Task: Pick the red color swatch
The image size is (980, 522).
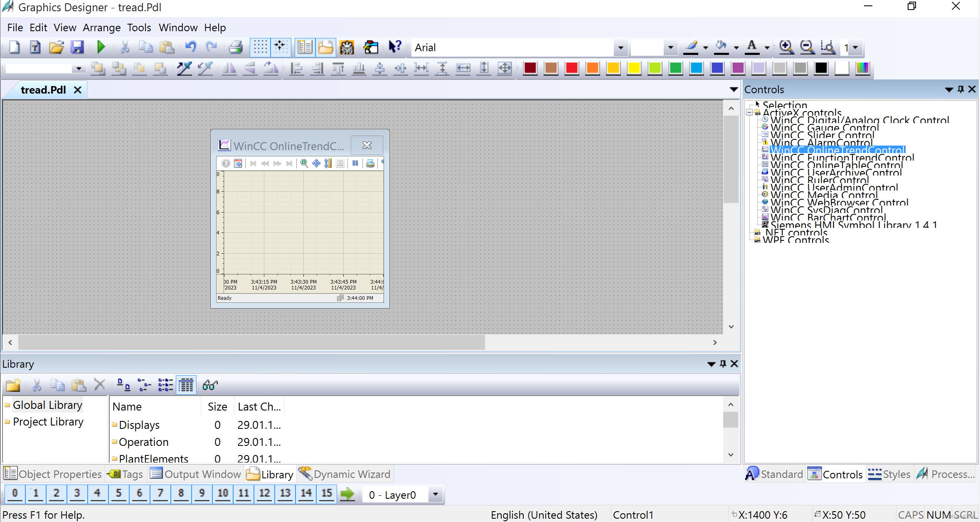Action: click(x=571, y=68)
